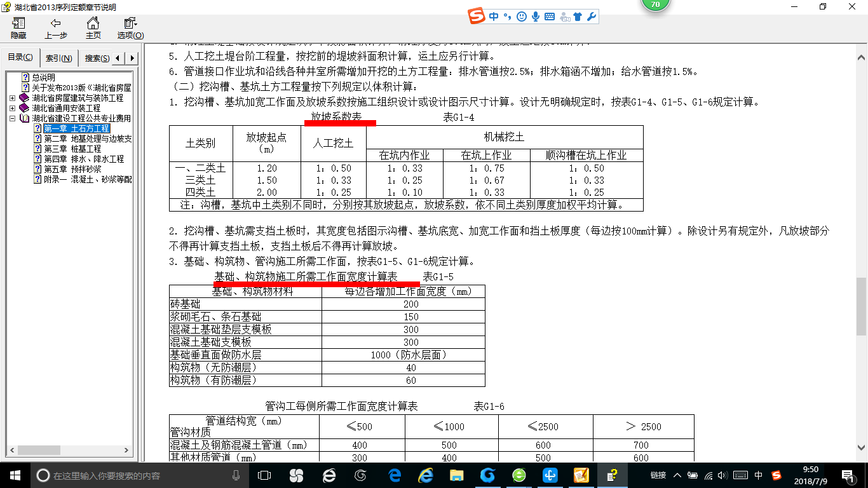Open the action center notifications icon
Screen dimensions: 868x488
tap(849, 475)
